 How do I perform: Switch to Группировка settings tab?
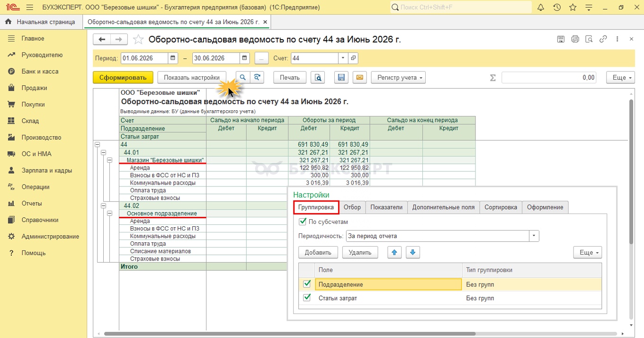[316, 207]
